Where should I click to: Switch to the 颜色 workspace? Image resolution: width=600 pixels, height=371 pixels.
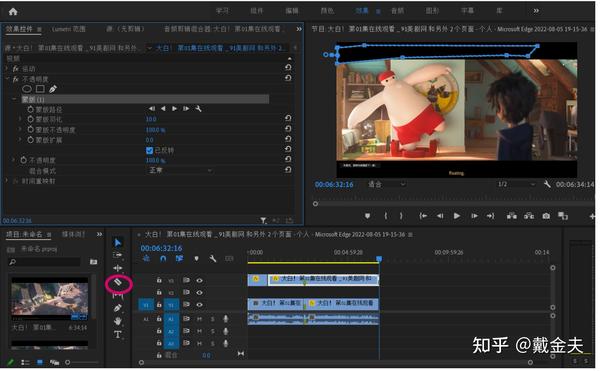tap(327, 11)
